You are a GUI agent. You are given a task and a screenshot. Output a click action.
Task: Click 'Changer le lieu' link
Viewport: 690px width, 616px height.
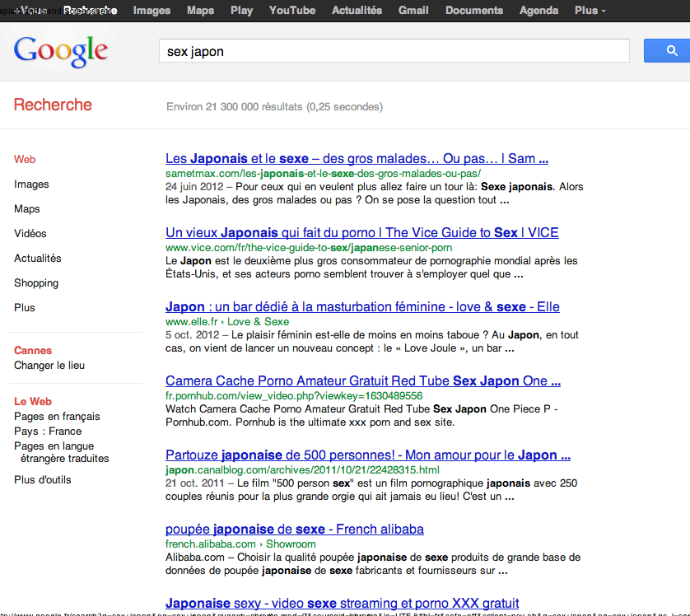click(49, 365)
